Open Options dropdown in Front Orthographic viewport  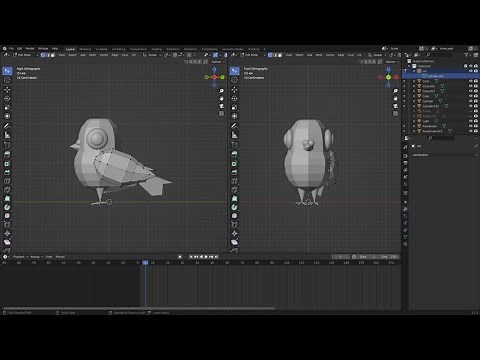391,62
